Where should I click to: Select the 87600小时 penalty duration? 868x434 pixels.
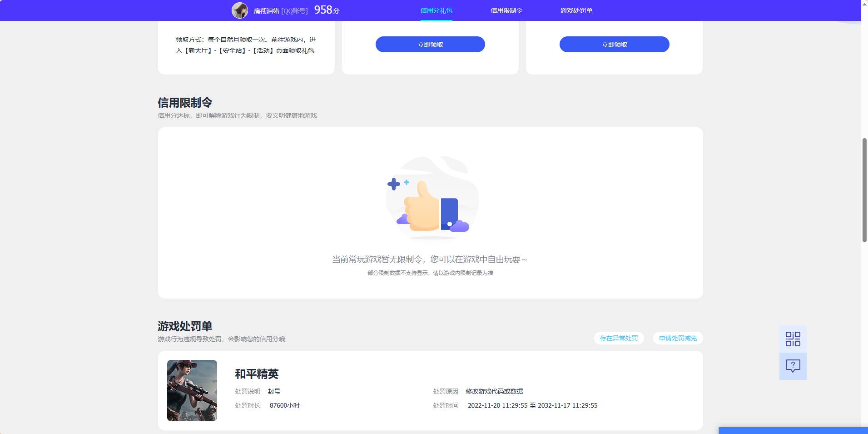point(285,405)
